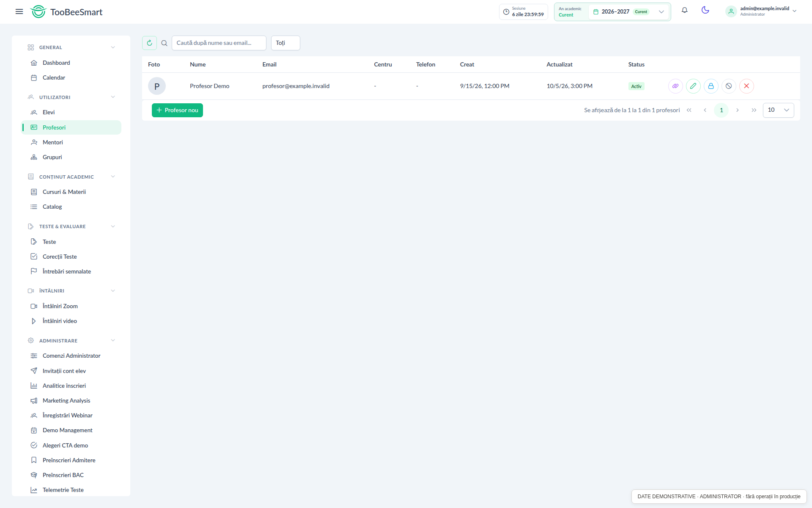The height and width of the screenshot is (508, 812).
Task: Open Grupuri in sidebar
Action: point(71,157)
